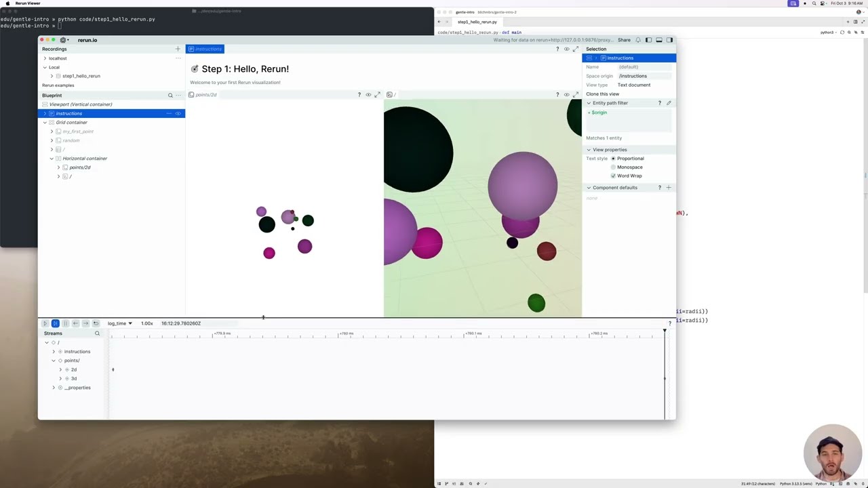Collapse the View properties section
This screenshot has width=868, height=488.
click(x=589, y=150)
